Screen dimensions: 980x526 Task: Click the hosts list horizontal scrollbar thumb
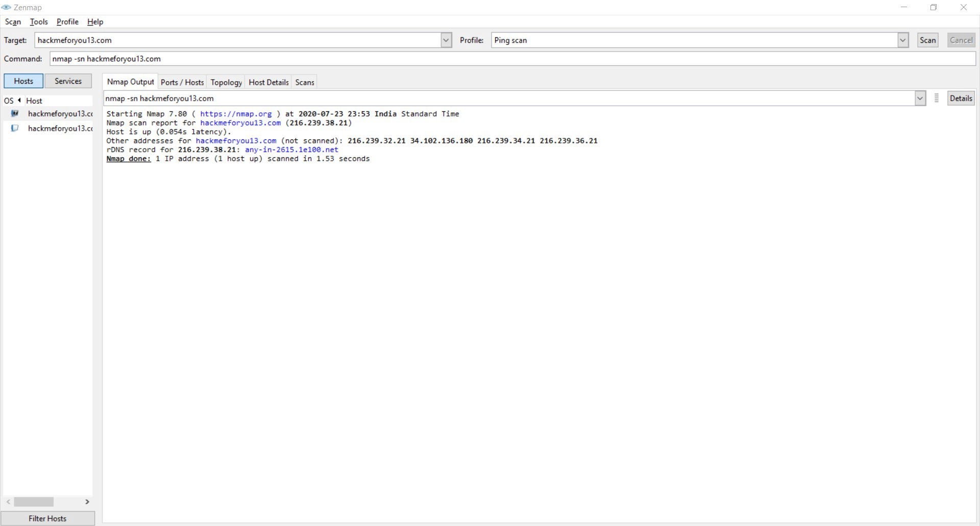click(x=34, y=501)
